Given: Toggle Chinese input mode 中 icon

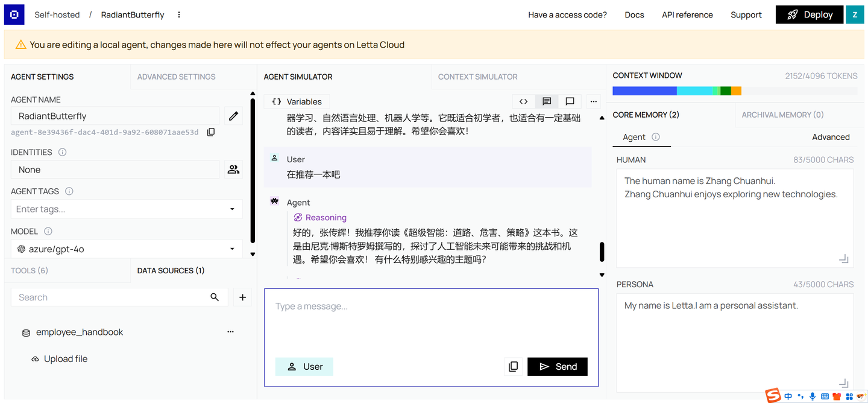Looking at the screenshot, I should 788,396.
